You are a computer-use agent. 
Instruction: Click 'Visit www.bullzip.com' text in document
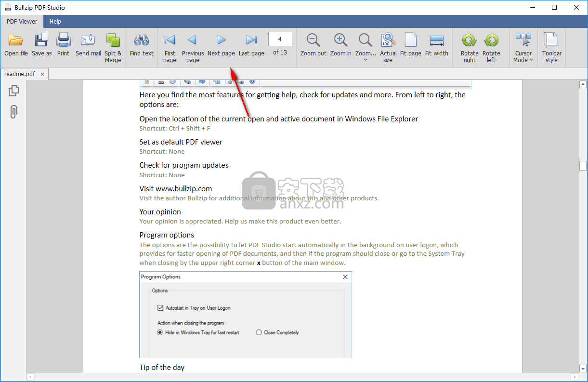click(176, 188)
